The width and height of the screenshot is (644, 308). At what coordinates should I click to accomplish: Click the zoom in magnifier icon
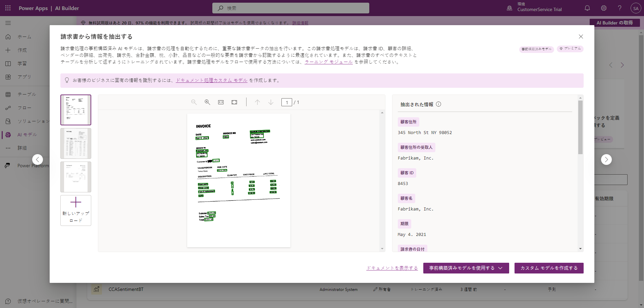[x=207, y=102]
